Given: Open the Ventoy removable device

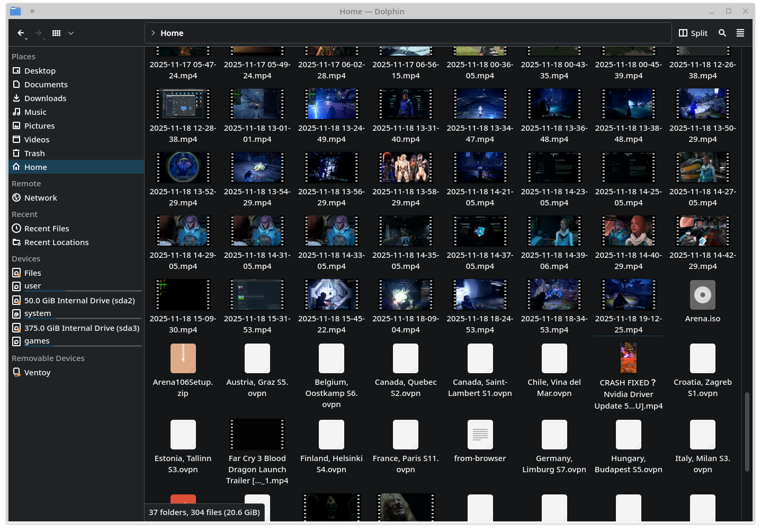Looking at the screenshot, I should point(76,372).
